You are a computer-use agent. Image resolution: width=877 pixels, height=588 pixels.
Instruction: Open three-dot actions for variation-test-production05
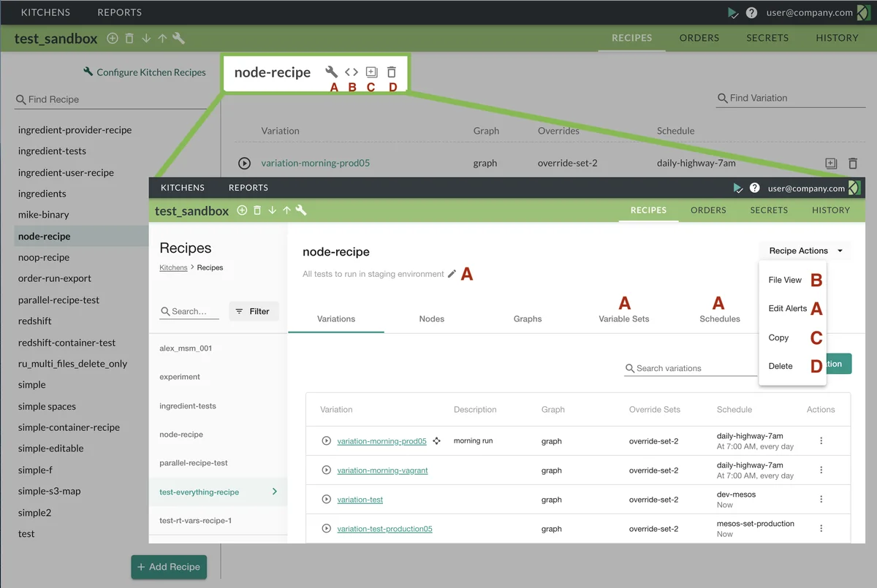click(x=821, y=528)
